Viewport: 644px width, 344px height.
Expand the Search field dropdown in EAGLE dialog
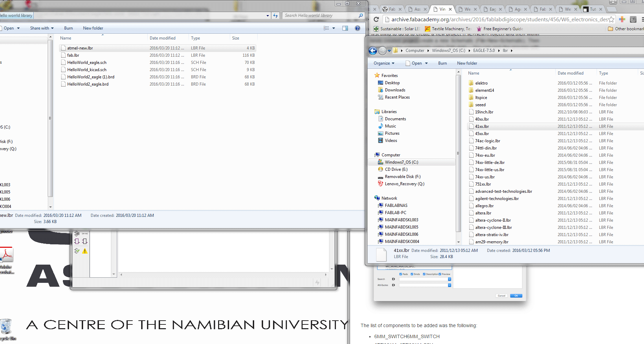pyautogui.click(x=449, y=279)
